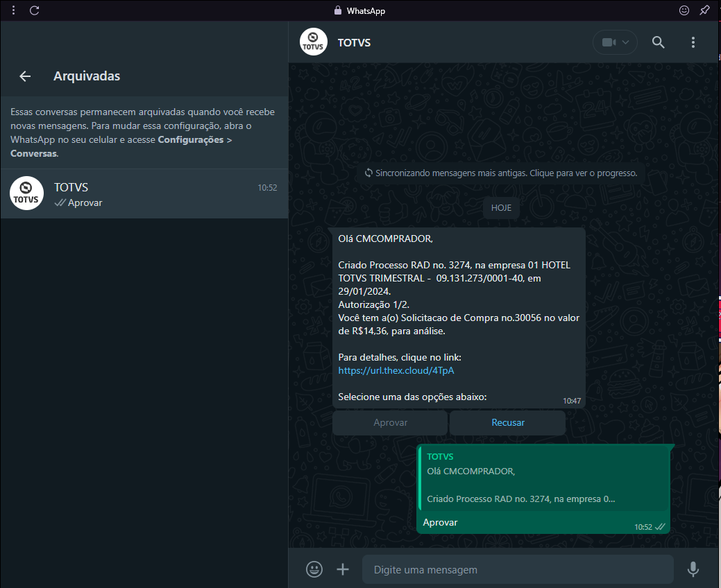Click the pin icon in the title bar
Viewport: 721px width, 588px height.
point(704,10)
